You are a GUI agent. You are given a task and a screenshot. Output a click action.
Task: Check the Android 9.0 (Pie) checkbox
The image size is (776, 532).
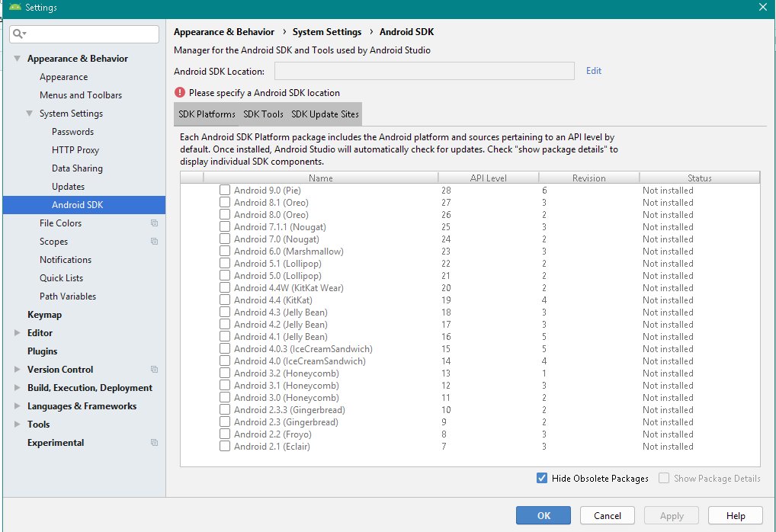225,190
